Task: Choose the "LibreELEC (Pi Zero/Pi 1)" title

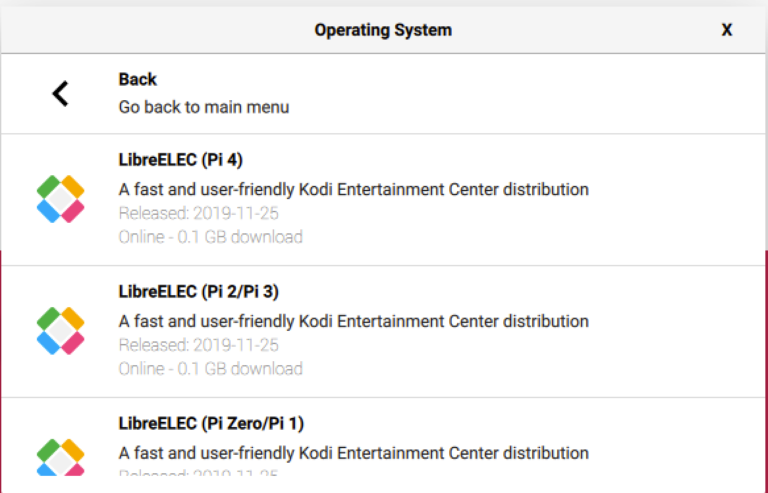Action: [x=211, y=424]
